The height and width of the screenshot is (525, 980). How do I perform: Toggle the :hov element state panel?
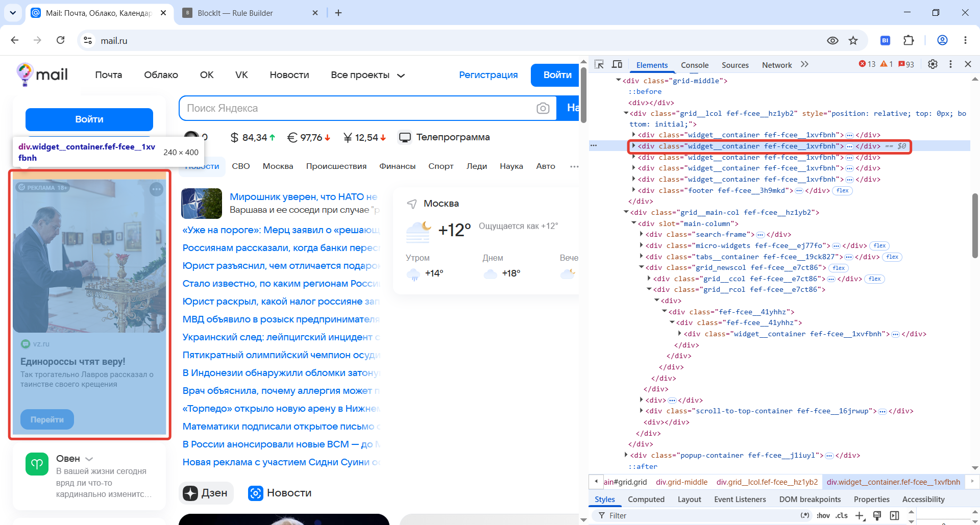point(823,516)
